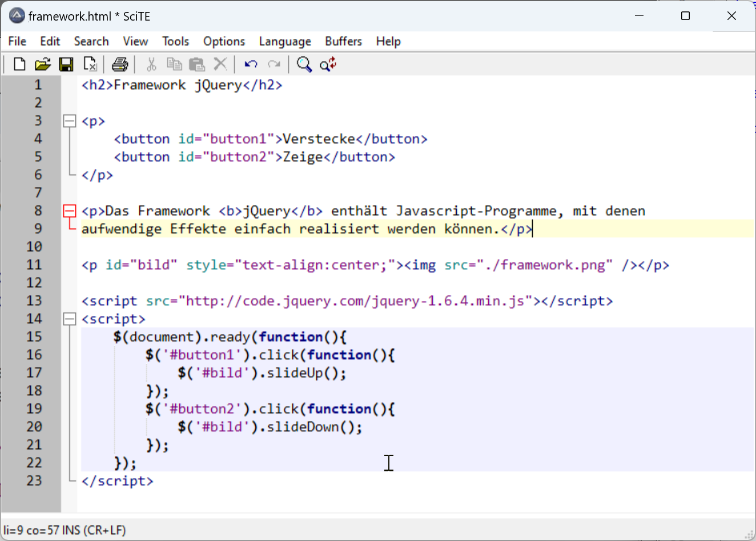Minimize the SciTE window
Viewport: 756px width, 541px height.
(640, 16)
